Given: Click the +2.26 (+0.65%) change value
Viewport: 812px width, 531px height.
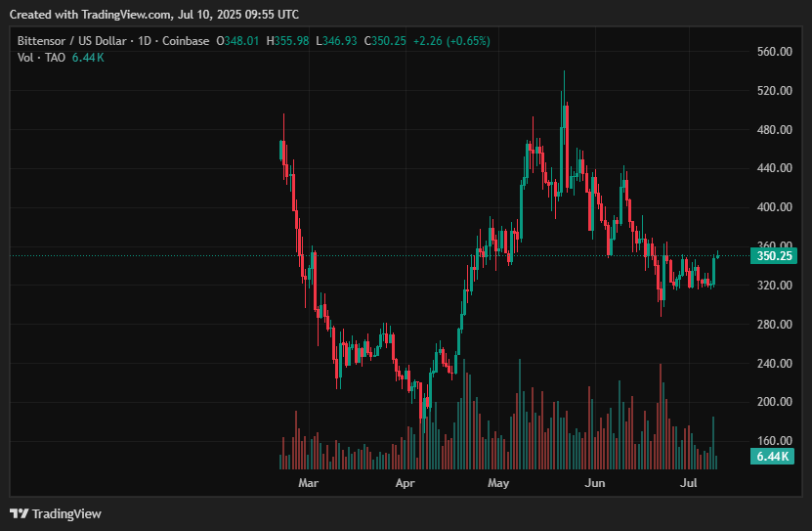Looking at the screenshot, I should (x=451, y=41).
